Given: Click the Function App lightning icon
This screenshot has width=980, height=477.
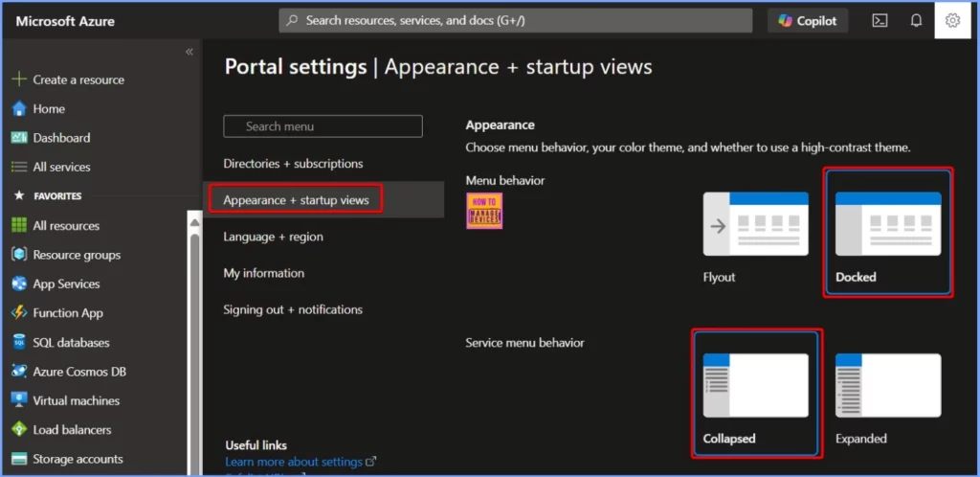Looking at the screenshot, I should pos(19,312).
